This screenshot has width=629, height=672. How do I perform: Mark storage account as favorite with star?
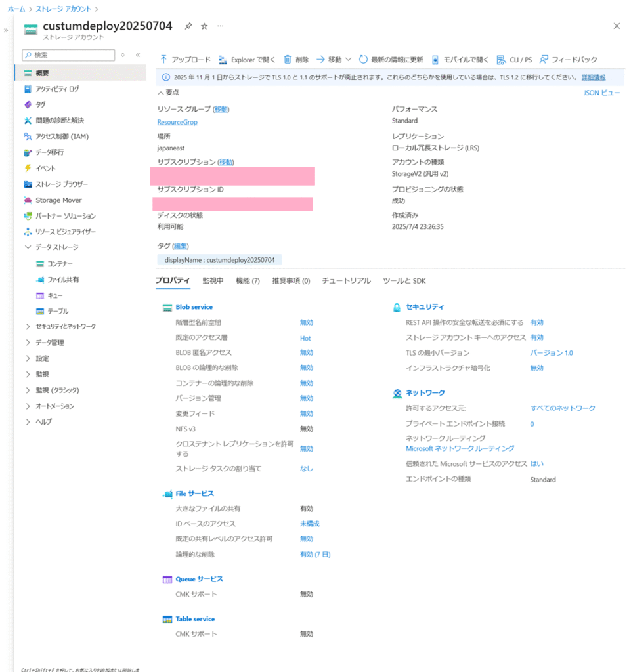click(x=204, y=26)
